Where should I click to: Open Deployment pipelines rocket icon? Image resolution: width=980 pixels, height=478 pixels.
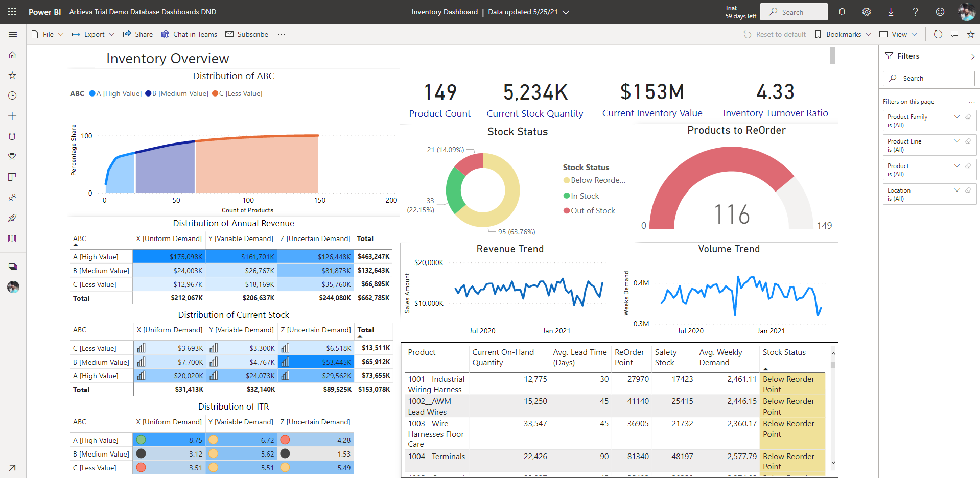pyautogui.click(x=13, y=218)
